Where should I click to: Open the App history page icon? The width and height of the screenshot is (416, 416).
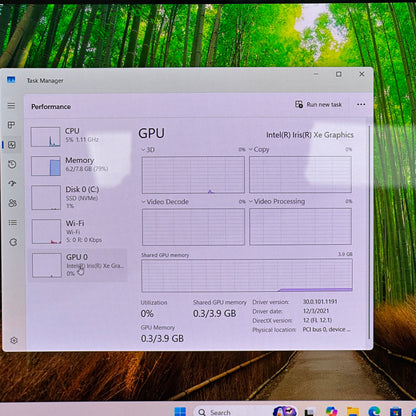tap(12, 164)
